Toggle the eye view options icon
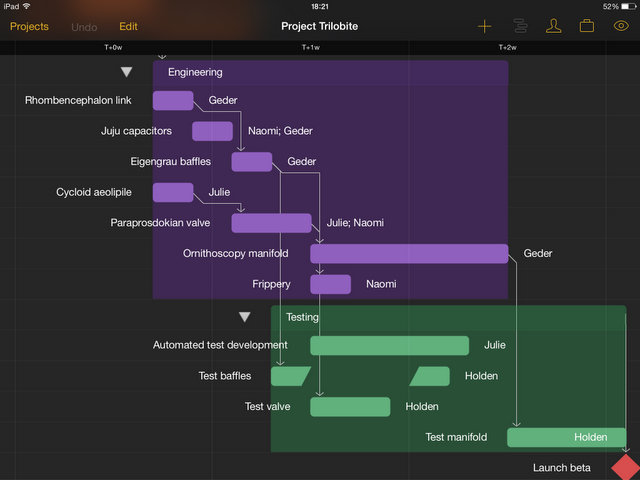 click(621, 26)
